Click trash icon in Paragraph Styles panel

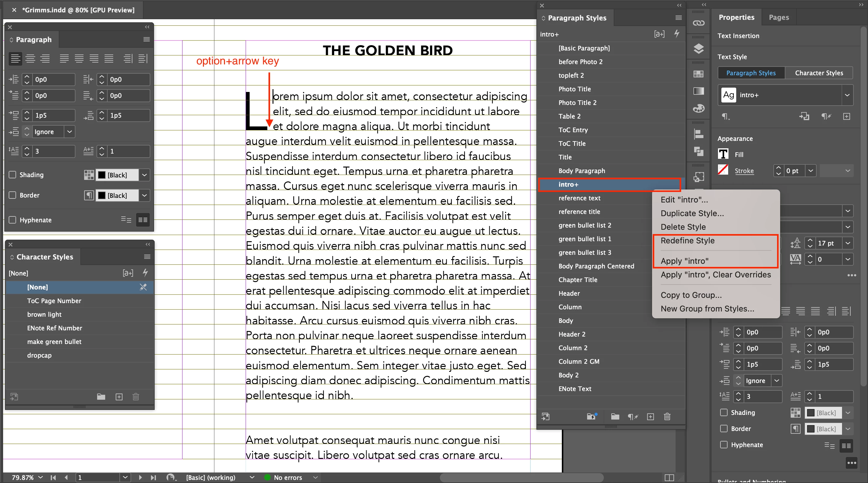pyautogui.click(x=667, y=416)
